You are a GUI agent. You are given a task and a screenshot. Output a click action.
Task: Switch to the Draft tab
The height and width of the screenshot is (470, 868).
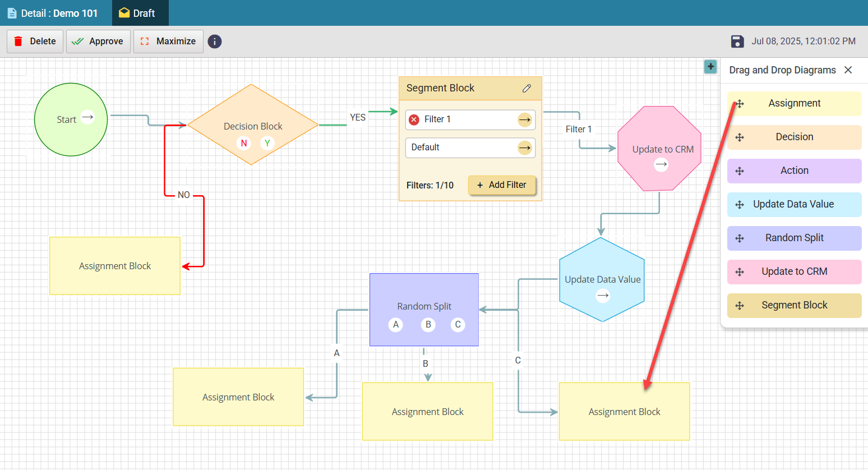click(140, 13)
